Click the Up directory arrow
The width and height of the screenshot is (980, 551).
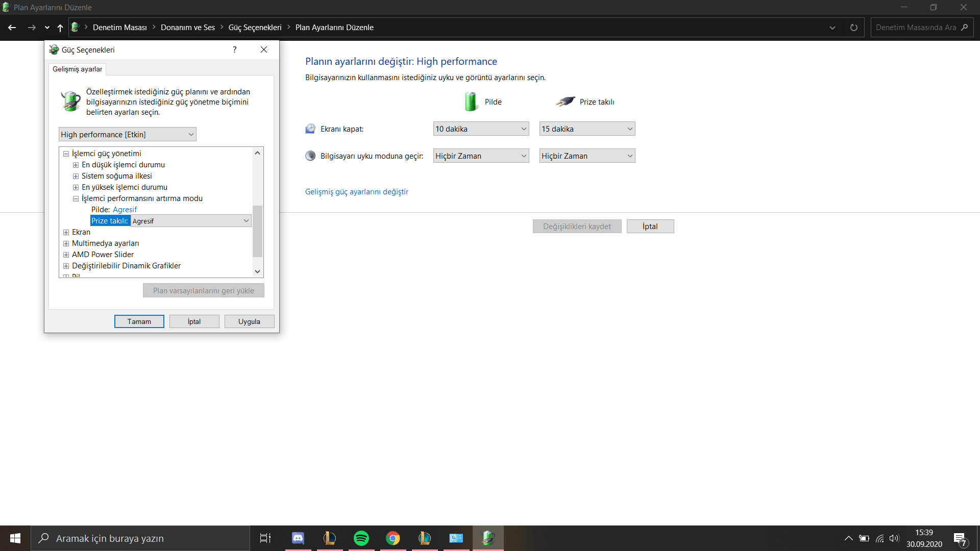pos(60,28)
